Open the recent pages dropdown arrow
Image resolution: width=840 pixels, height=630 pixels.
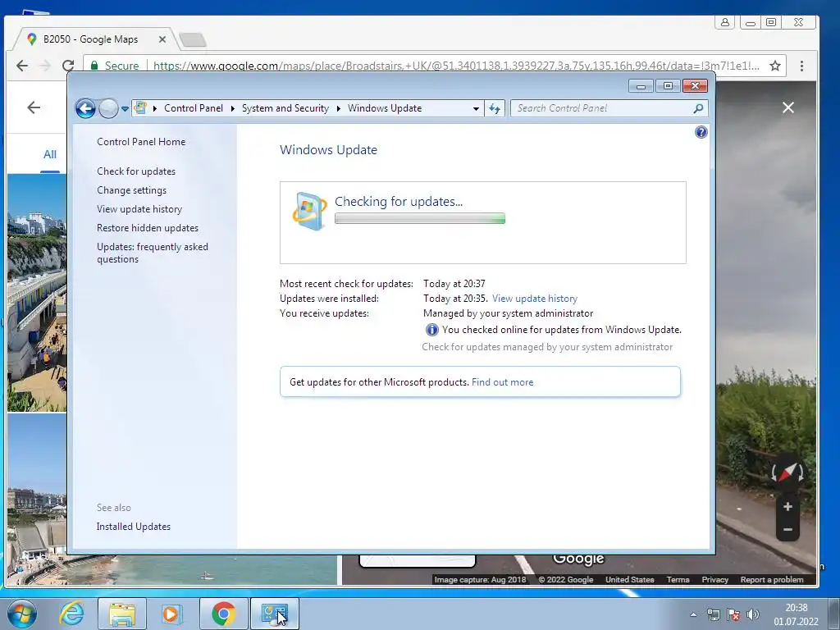point(125,109)
